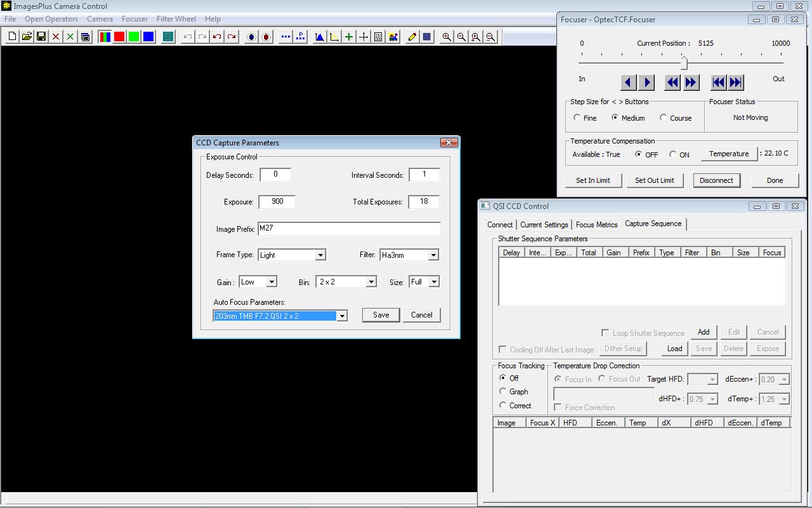This screenshot has height=508, width=812.
Task: Select the pencil tool icon
Action: click(412, 37)
